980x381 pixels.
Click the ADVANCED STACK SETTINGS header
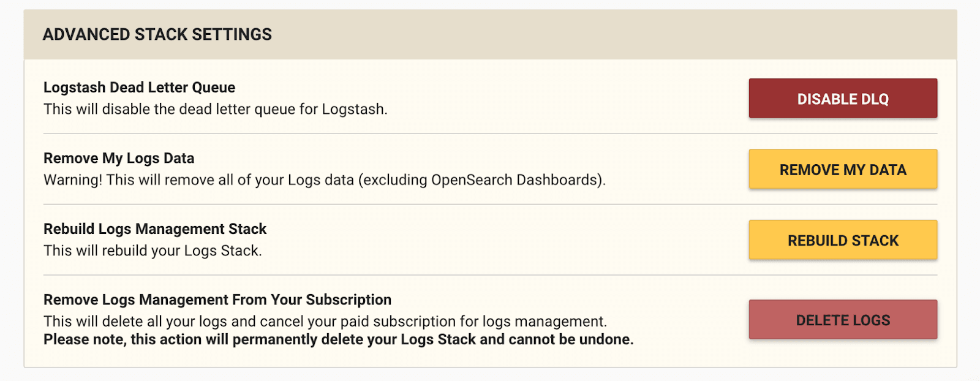pos(157,34)
